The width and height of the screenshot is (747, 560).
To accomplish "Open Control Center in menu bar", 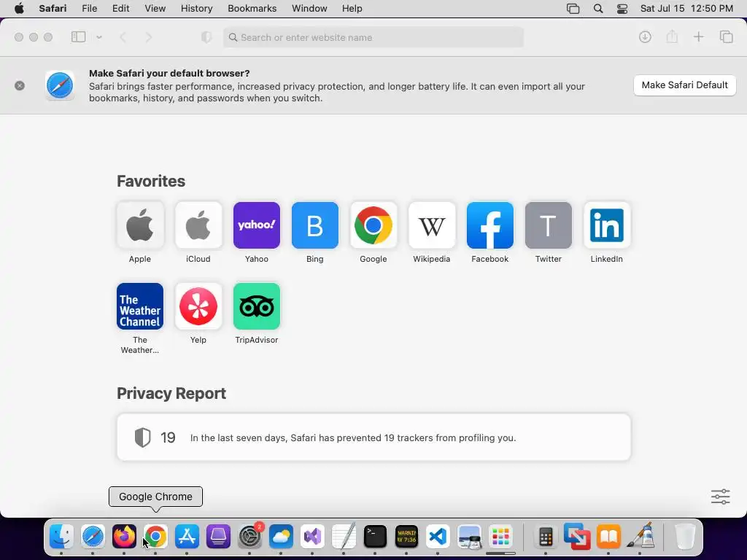I will point(622,9).
